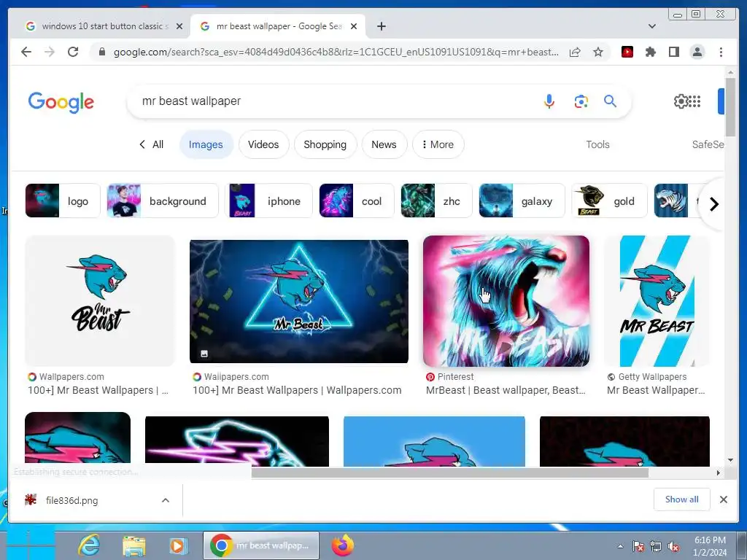Switch to Videos results

[263, 144]
